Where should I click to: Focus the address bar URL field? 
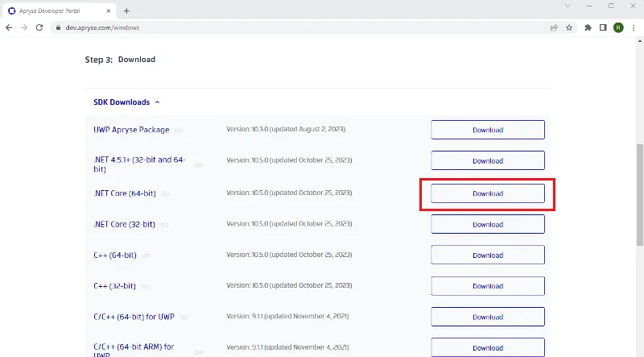pos(304,27)
